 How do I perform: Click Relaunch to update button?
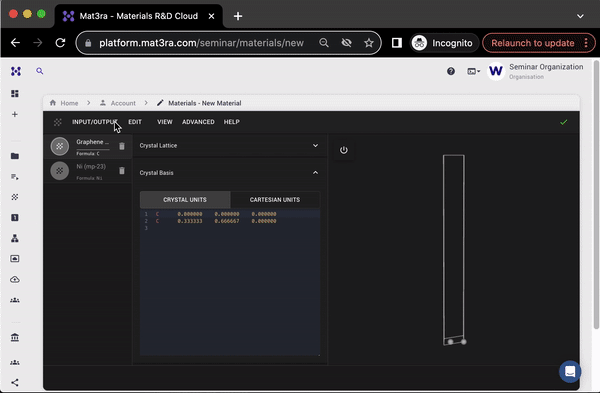(x=533, y=43)
